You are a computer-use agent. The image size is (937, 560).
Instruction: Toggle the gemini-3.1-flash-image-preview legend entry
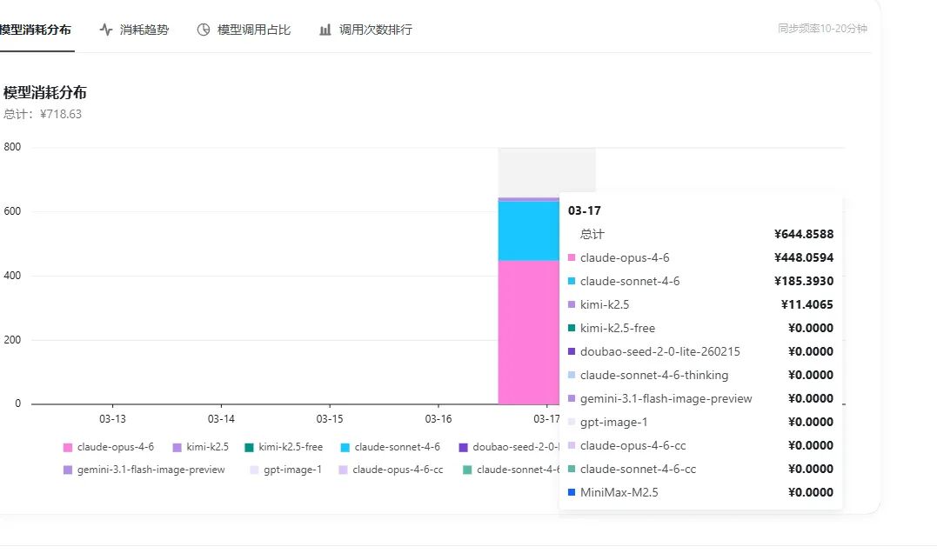point(146,470)
